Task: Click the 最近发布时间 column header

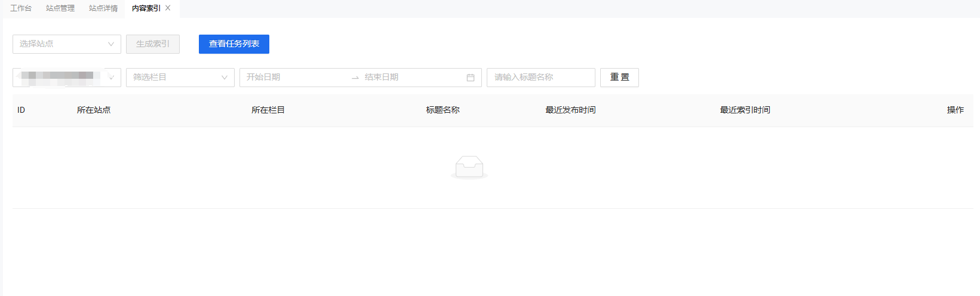Action: tap(570, 110)
